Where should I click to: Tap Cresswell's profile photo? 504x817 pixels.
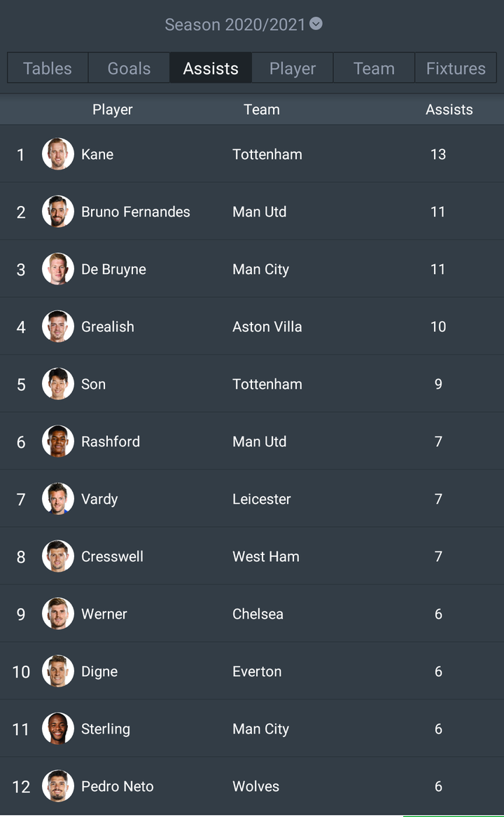[58, 556]
